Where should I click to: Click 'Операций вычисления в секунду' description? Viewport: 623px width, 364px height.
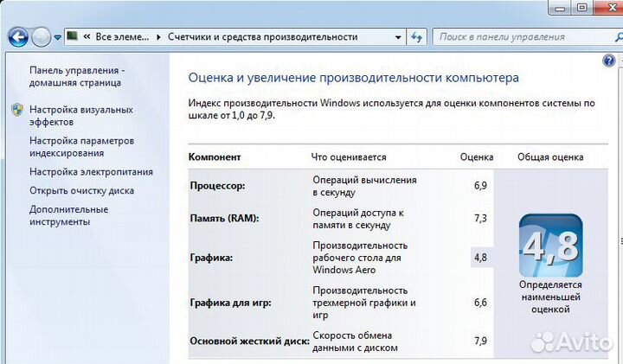365,186
